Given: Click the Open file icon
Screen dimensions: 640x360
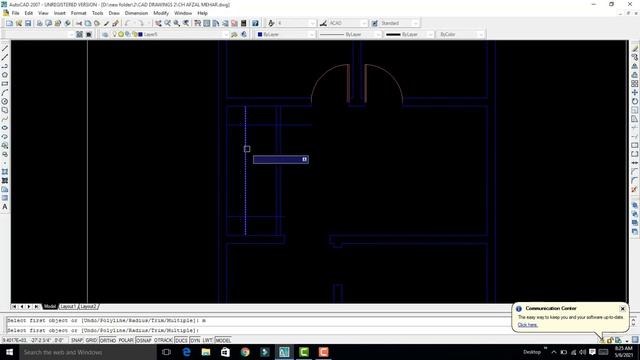Looking at the screenshot, I should tap(19, 23).
